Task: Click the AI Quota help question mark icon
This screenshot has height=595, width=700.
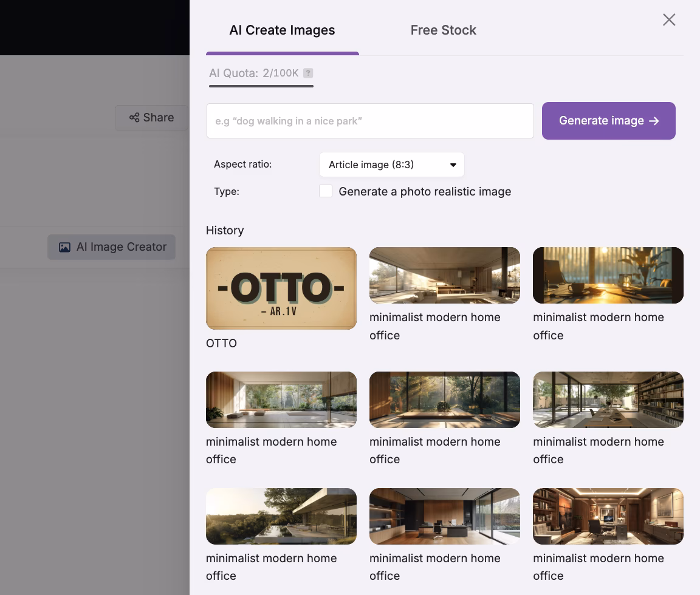Action: pyautogui.click(x=308, y=73)
